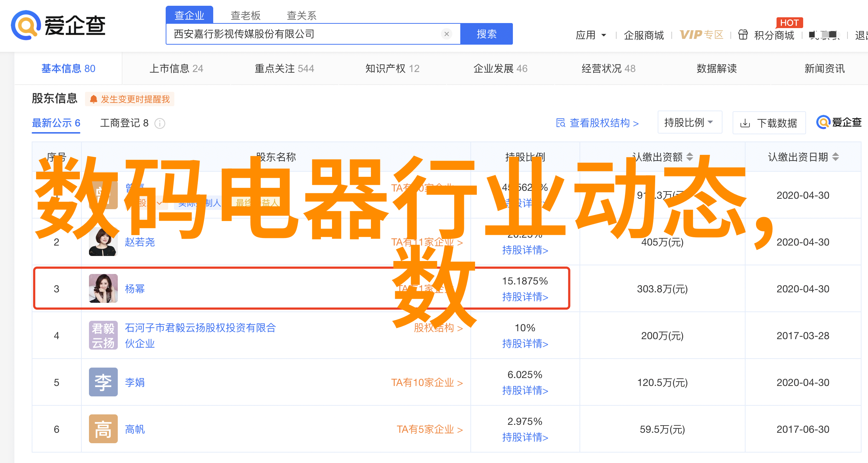
Task: Click the 爱企查 logo at top left
Action: (58, 25)
